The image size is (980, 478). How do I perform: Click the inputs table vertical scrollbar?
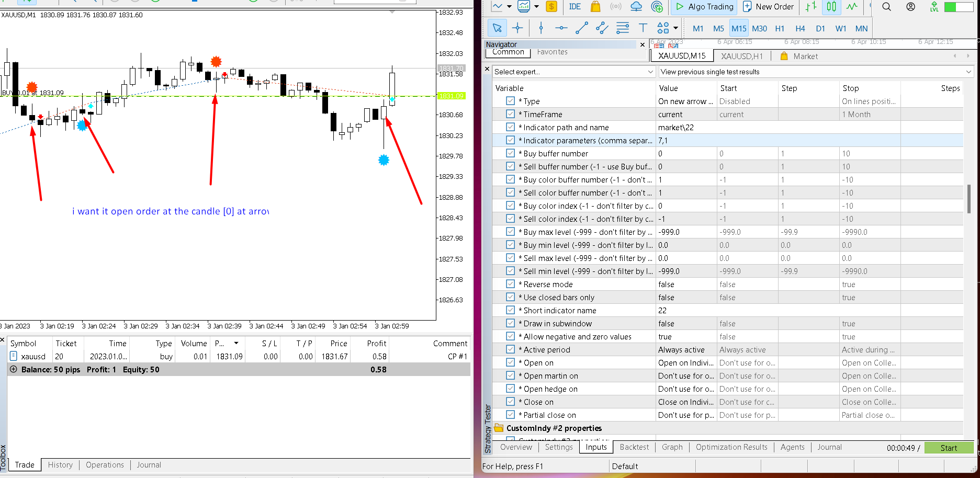[968, 199]
